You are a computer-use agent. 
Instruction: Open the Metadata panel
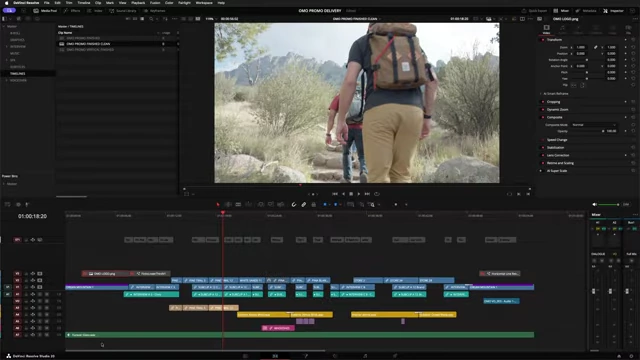tap(586, 11)
